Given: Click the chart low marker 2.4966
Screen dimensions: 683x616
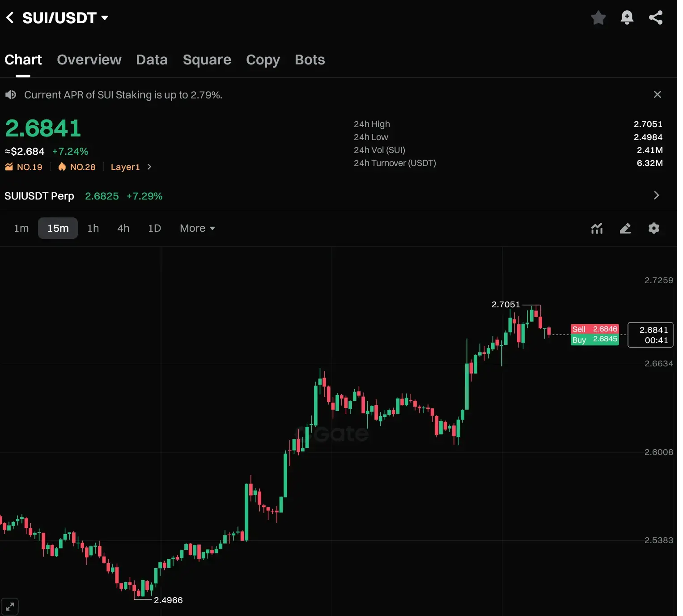Looking at the screenshot, I should (168, 600).
